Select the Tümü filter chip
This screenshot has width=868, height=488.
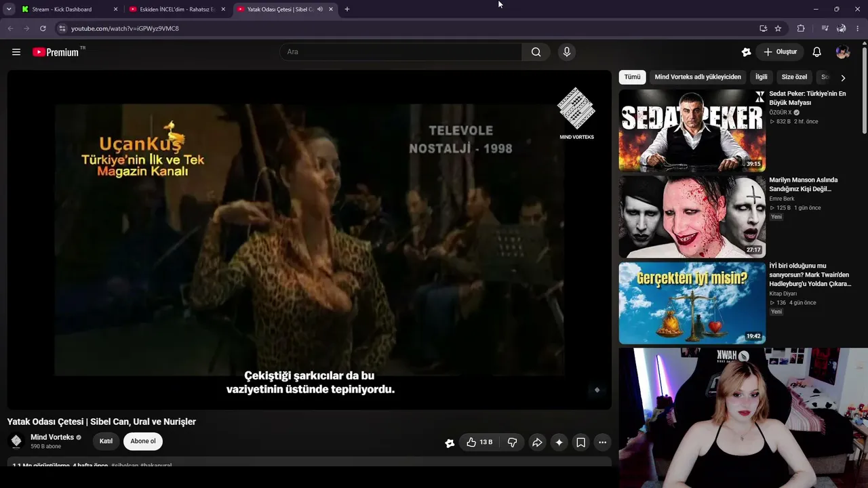pyautogui.click(x=632, y=77)
